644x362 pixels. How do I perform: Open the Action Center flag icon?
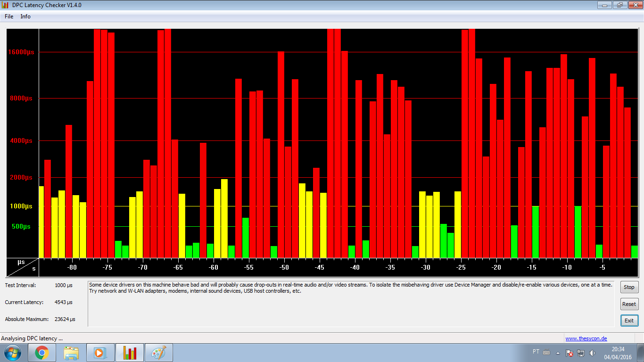570,353
